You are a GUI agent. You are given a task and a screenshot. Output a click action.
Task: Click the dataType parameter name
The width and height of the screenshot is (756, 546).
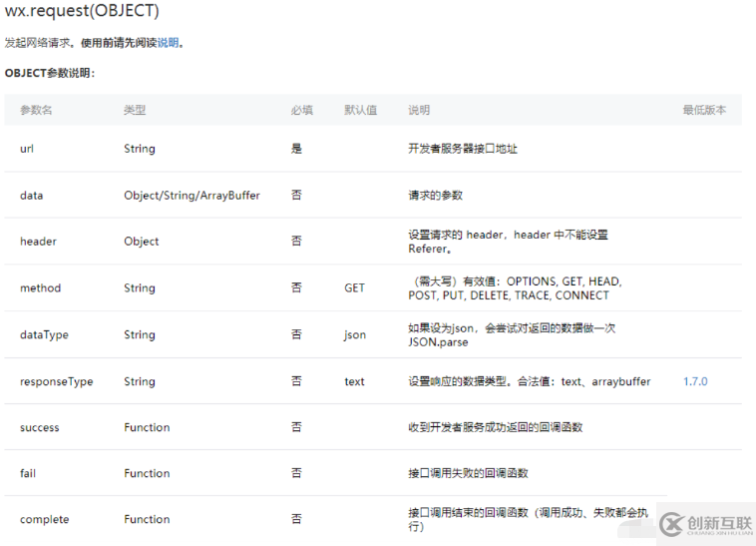44,335
